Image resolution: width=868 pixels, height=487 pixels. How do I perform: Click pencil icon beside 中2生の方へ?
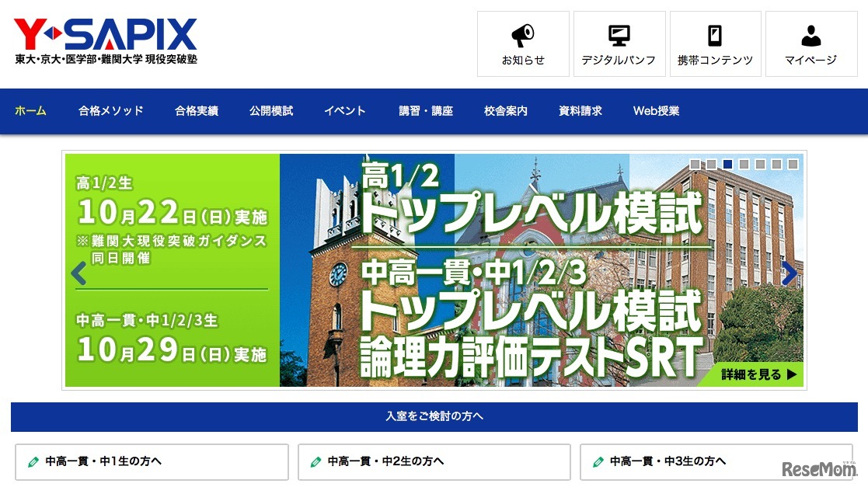(316, 461)
